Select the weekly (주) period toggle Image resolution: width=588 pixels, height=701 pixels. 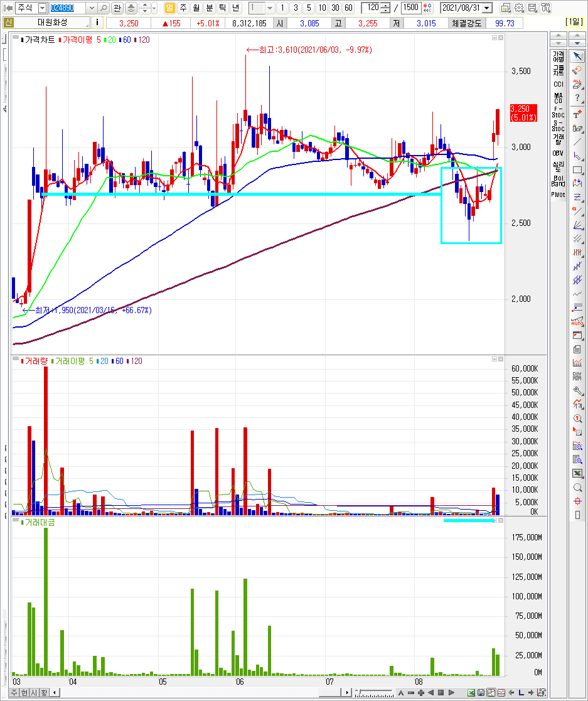183,8
